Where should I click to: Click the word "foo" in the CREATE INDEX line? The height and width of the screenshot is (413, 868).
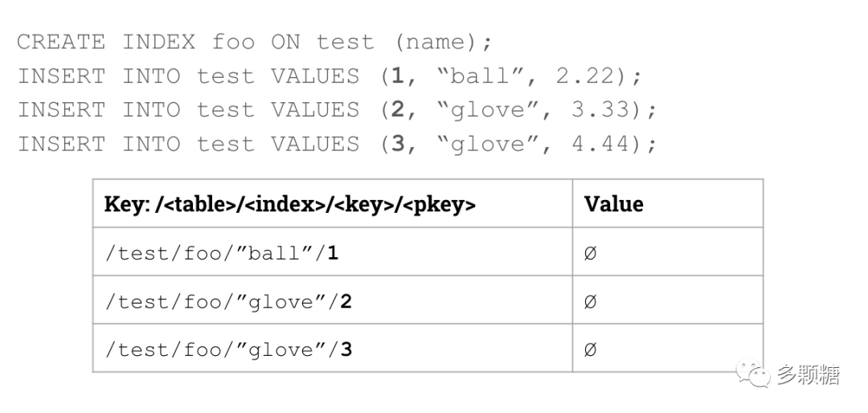pyautogui.click(x=234, y=42)
